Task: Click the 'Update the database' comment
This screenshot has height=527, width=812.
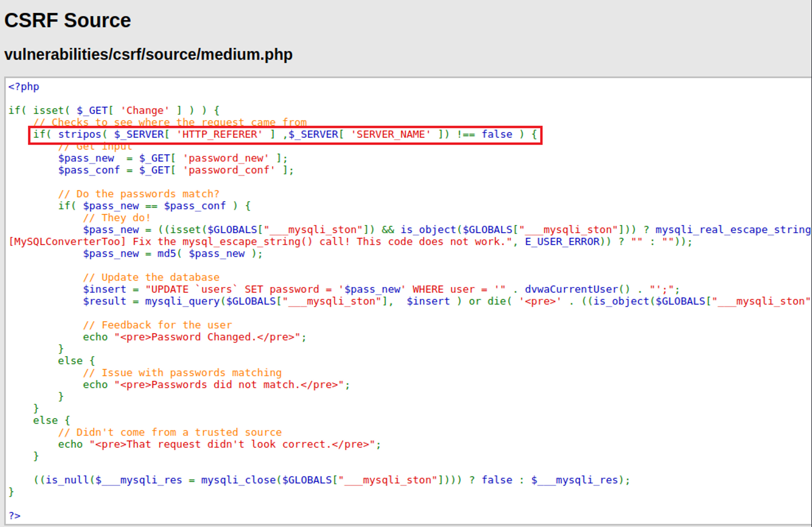Action: [151, 277]
